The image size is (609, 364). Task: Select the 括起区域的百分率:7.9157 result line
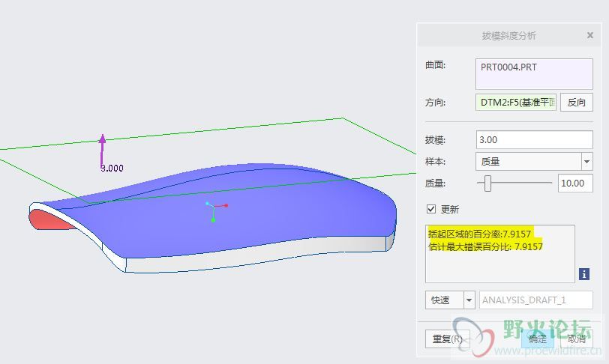tap(479, 234)
